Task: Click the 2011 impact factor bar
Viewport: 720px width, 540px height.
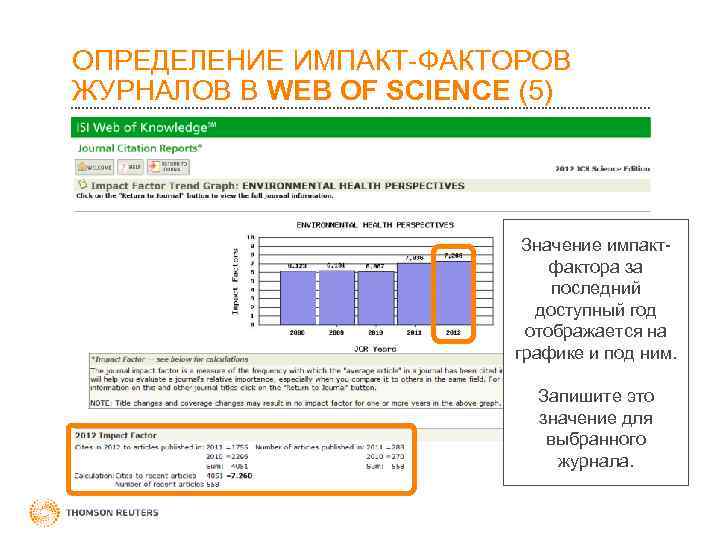Action: (415, 294)
